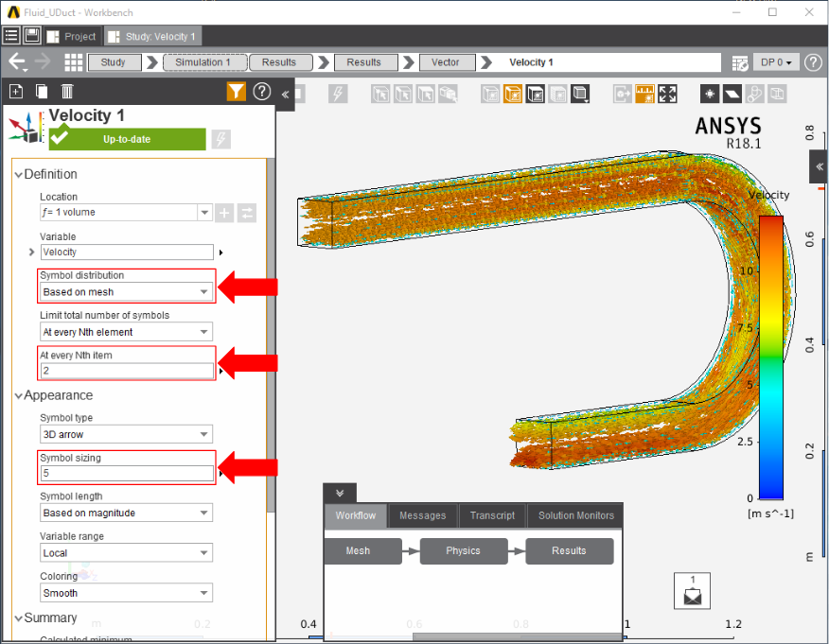
Task: Select the vertex selection cube icon
Action: pos(380,95)
